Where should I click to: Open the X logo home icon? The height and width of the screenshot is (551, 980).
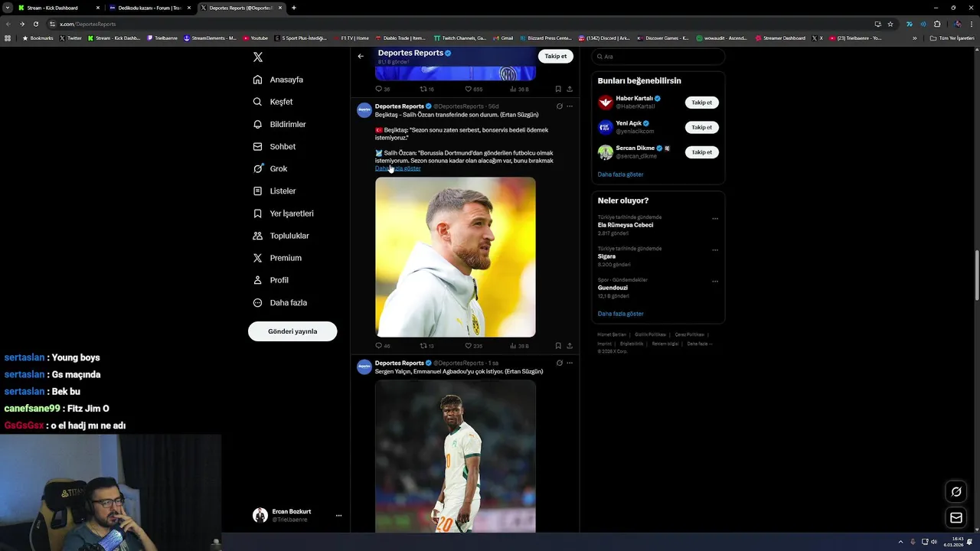tap(258, 57)
